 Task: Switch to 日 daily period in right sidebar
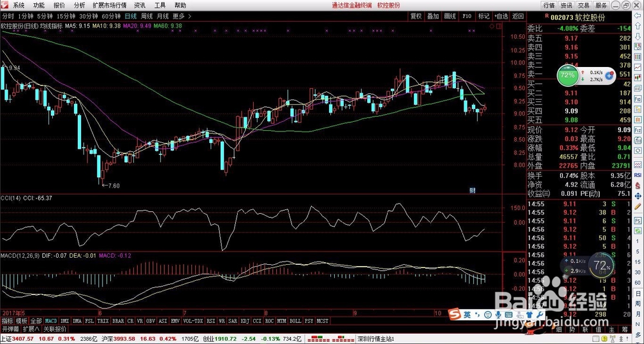pyautogui.click(x=637, y=294)
